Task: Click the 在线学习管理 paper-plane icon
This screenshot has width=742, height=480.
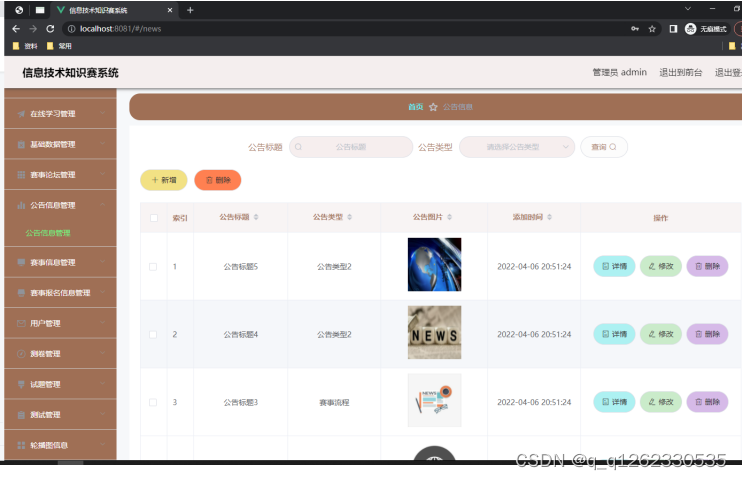Action: 21,114
